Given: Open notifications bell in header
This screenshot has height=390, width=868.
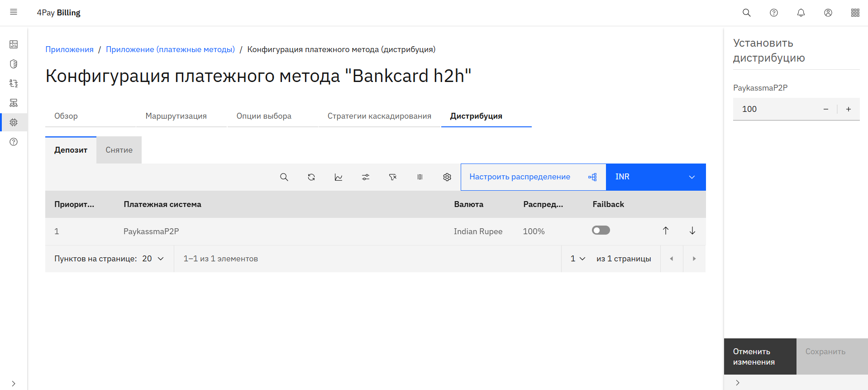Looking at the screenshot, I should tap(801, 13).
